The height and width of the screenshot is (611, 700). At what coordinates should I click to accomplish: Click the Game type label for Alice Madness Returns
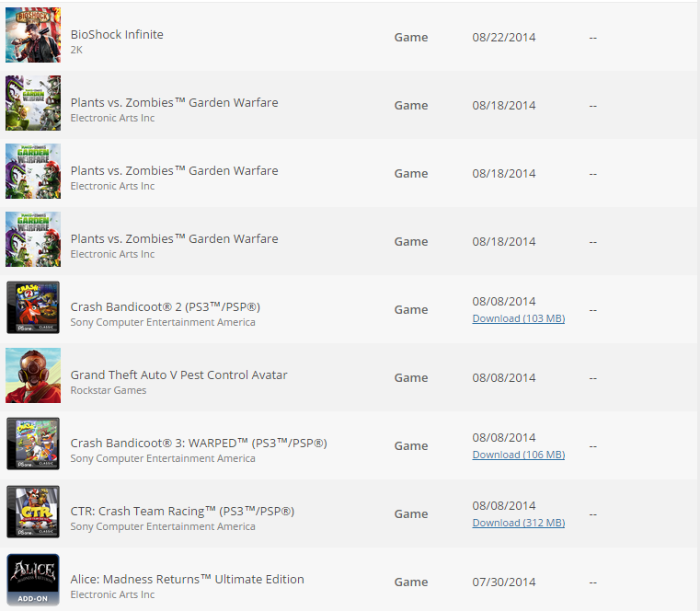click(411, 582)
